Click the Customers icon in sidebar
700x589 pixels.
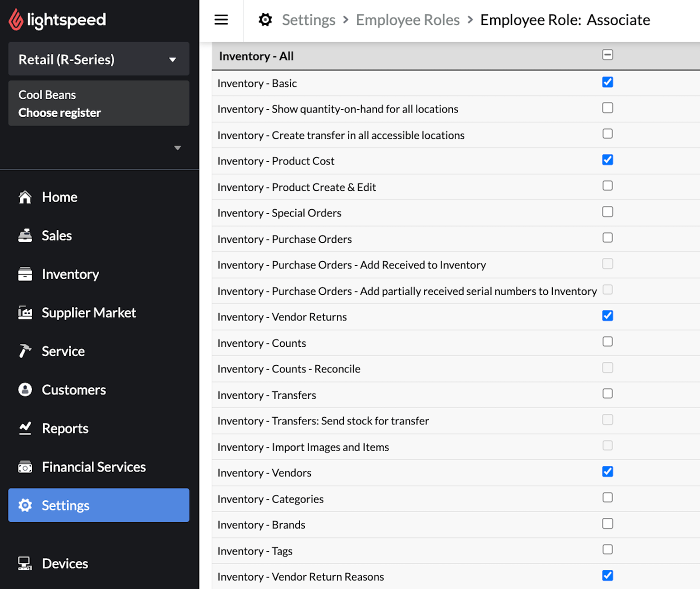point(25,389)
